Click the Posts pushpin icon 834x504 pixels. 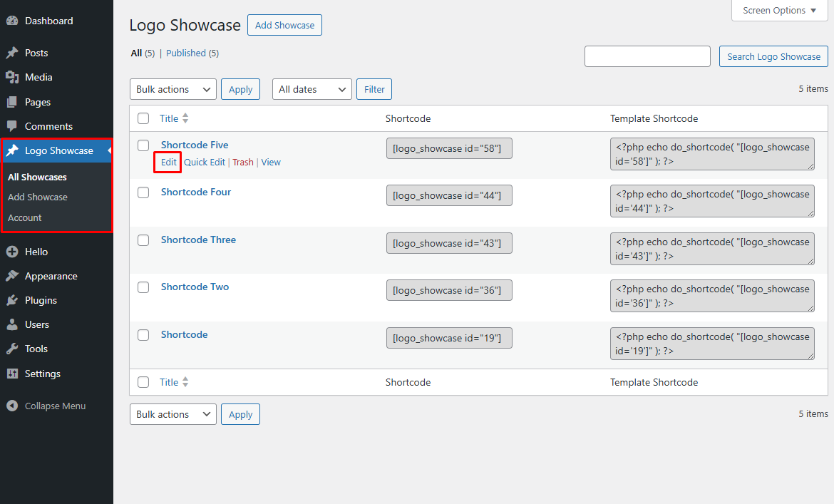coord(12,53)
